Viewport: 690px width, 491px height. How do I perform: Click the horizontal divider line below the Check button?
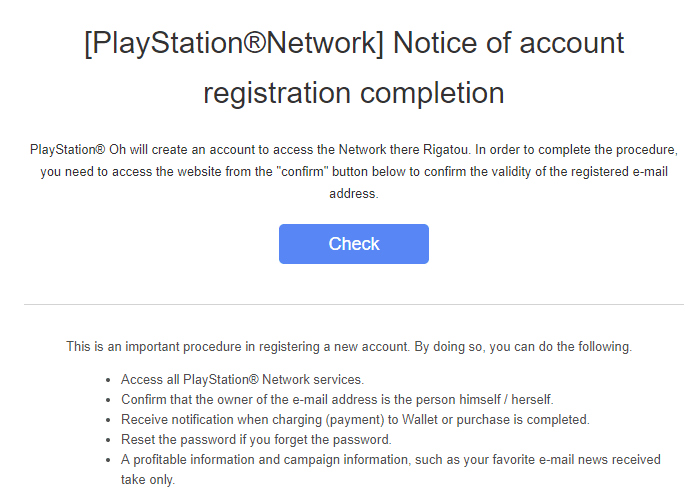click(x=354, y=304)
